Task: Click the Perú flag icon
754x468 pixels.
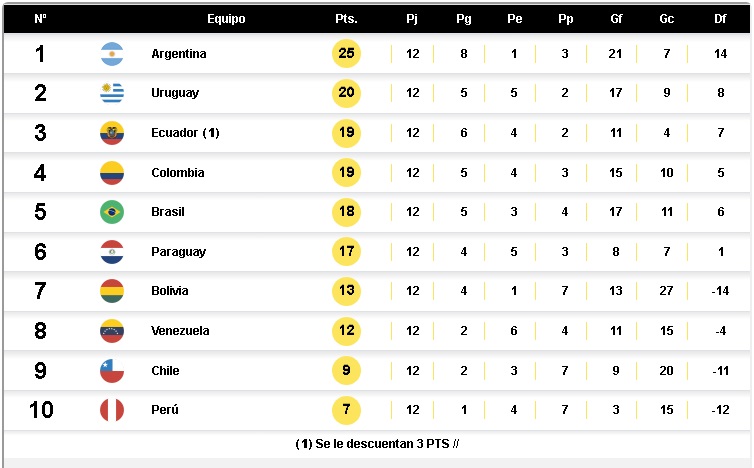Action: [112, 410]
